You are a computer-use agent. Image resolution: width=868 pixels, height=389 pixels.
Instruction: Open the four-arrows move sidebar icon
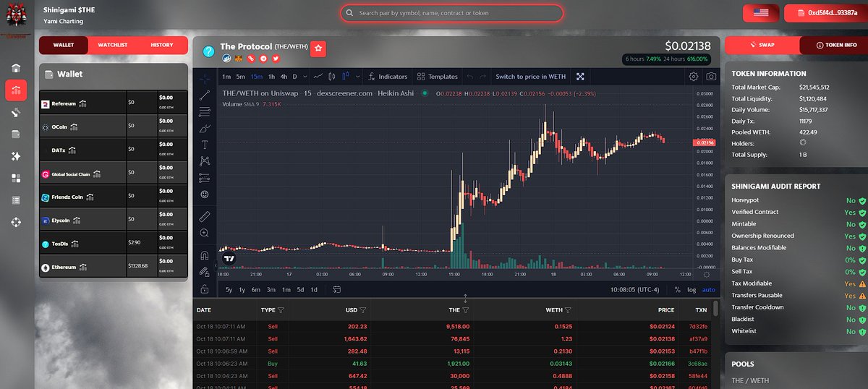coord(16,221)
